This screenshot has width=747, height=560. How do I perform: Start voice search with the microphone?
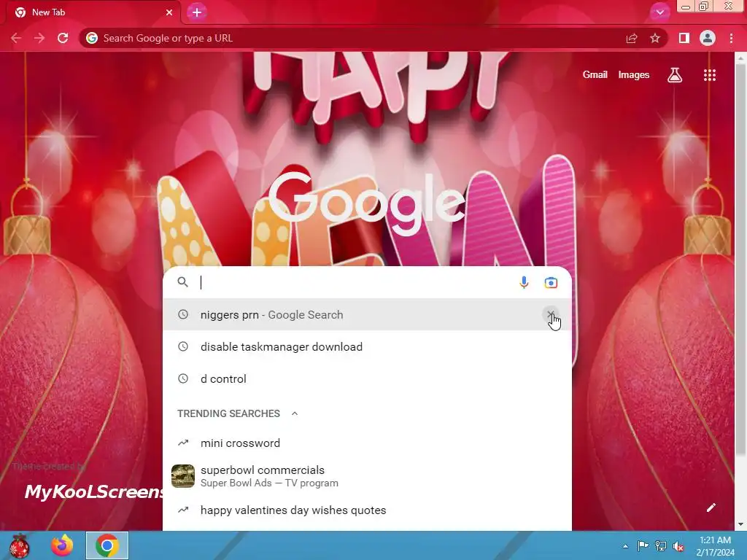click(x=524, y=282)
